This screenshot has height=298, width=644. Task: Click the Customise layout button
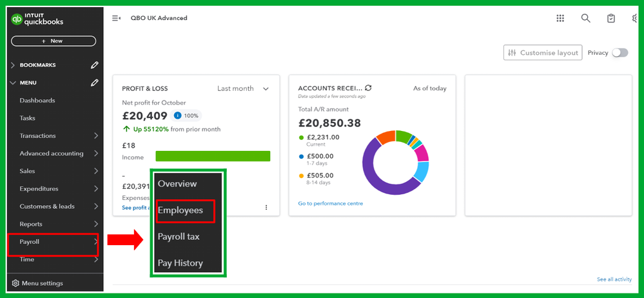tap(543, 53)
